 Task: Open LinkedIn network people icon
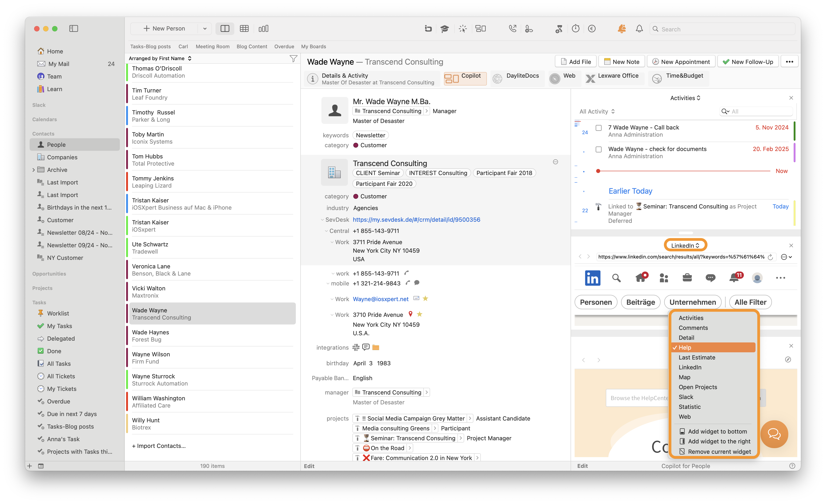[x=663, y=278]
